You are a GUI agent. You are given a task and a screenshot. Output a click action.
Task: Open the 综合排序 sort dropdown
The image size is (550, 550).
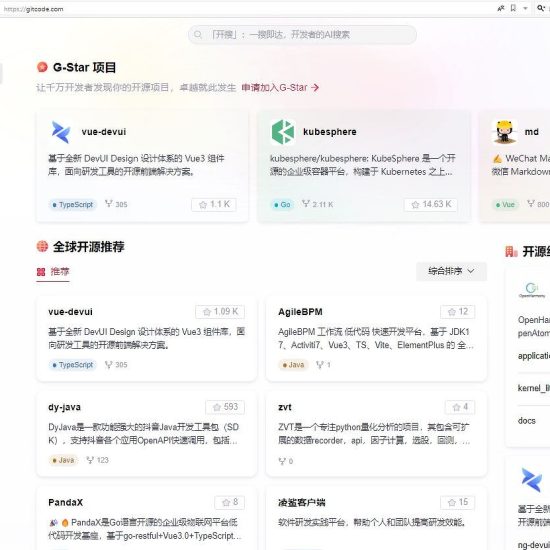pyautogui.click(x=451, y=271)
